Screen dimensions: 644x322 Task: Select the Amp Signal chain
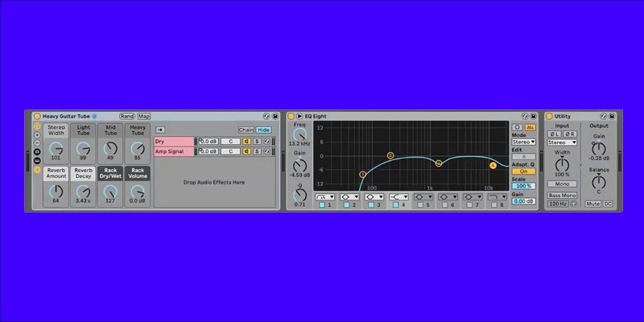(174, 151)
